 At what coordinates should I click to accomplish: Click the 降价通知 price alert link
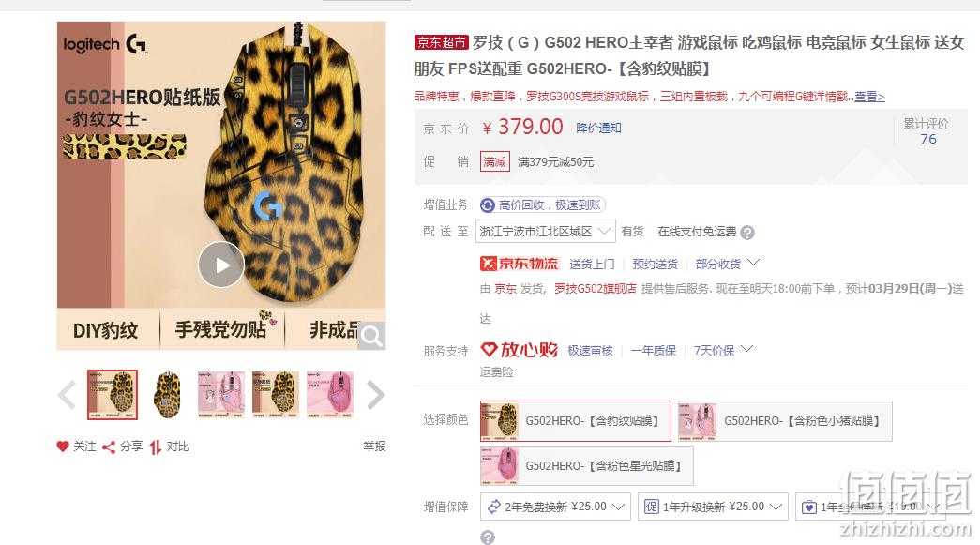(598, 129)
